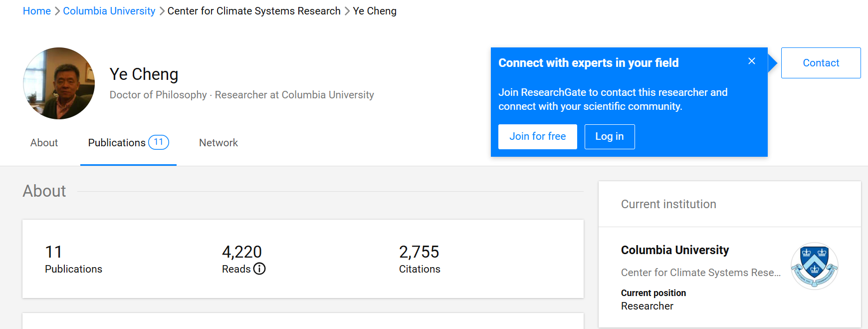Click the Log in button

[609, 137]
